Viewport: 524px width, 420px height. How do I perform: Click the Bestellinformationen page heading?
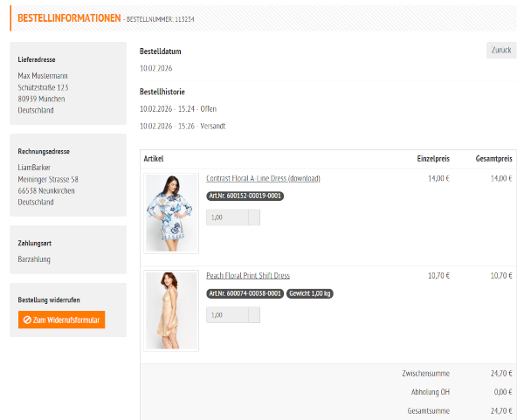tap(69, 17)
